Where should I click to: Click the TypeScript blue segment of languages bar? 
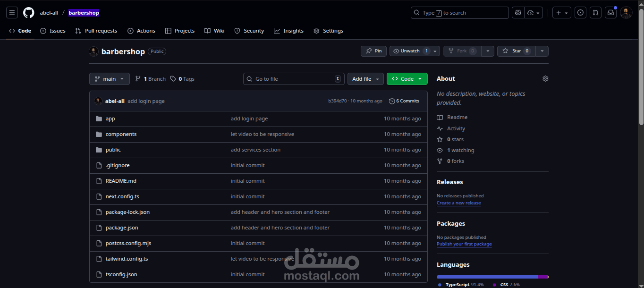(x=487, y=277)
